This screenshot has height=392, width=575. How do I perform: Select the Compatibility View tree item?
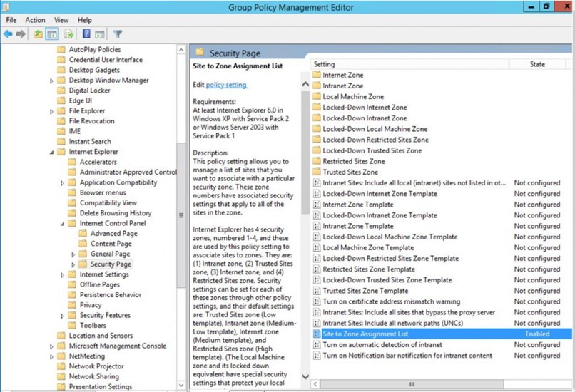pos(108,202)
